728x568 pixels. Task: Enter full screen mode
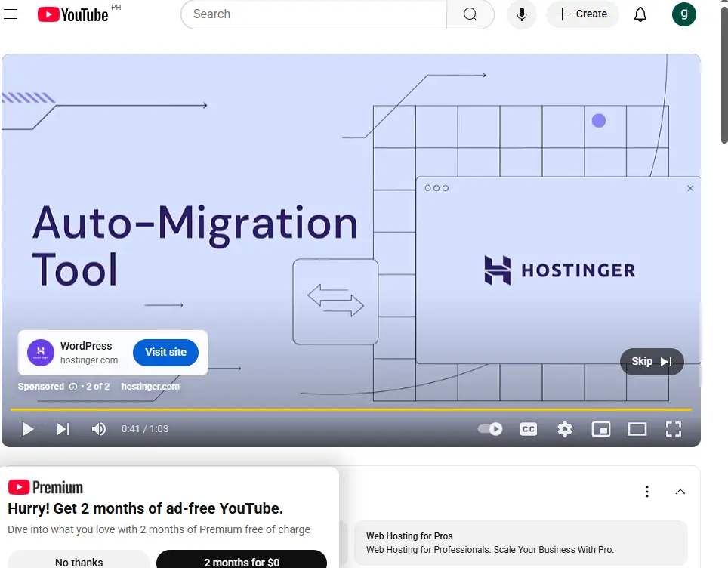[673, 429]
